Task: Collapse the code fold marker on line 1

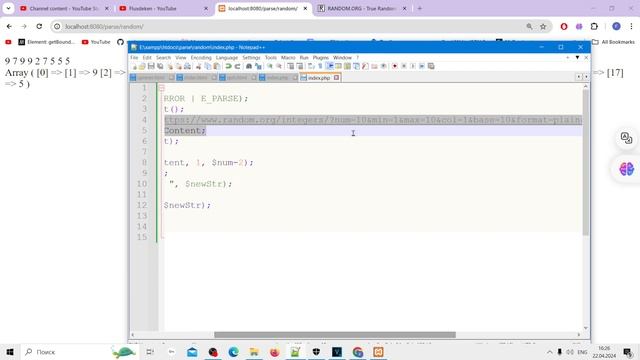Action: point(162,88)
